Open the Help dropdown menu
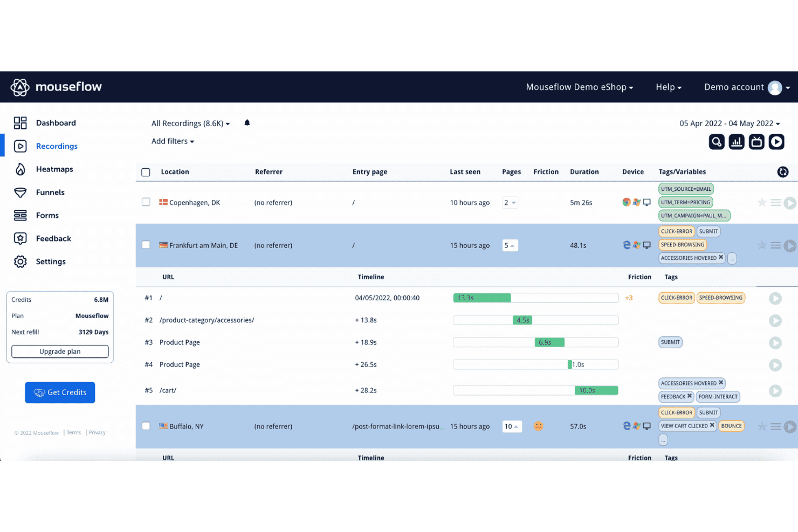Screen dimensions: 798x532 pyautogui.click(x=669, y=87)
